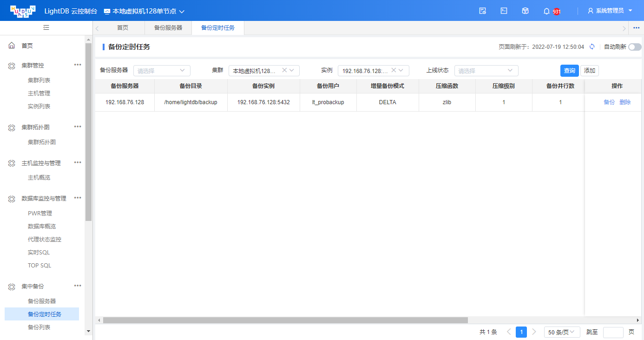Click the system administrator user icon
Viewport: 644px width, 340px height.
pos(591,11)
